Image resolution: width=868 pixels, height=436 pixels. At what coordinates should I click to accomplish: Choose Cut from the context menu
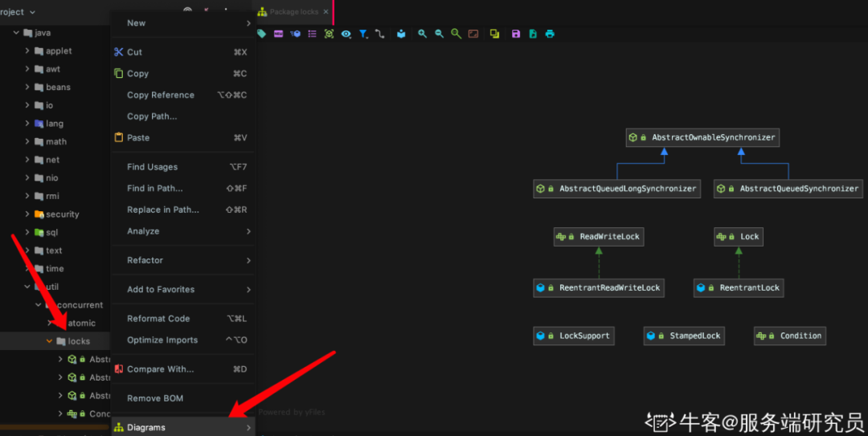183,52
